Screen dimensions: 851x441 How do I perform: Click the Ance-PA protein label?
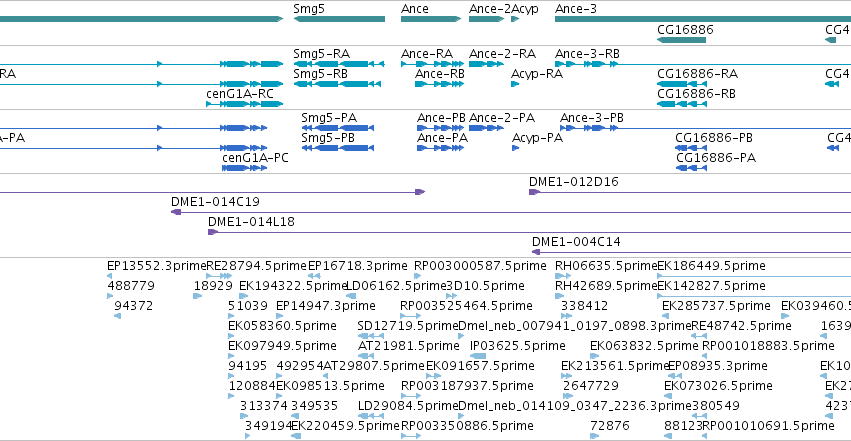442,138
